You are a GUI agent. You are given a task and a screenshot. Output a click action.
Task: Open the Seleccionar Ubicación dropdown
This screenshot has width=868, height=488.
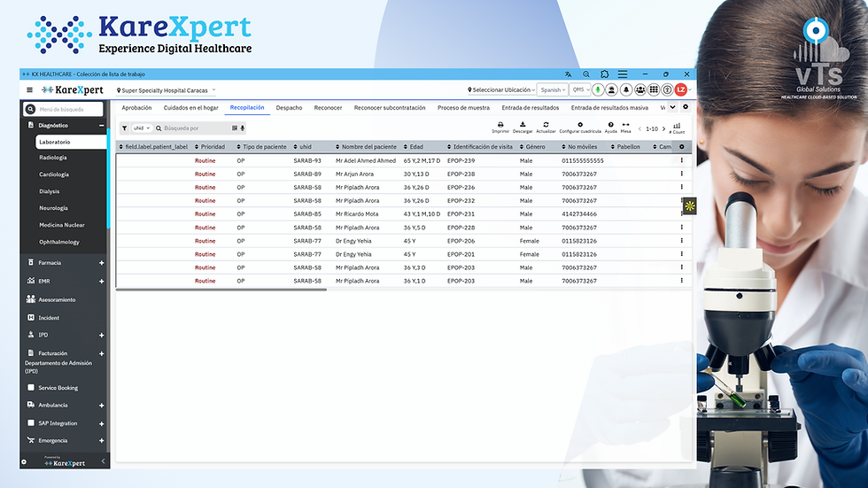point(501,89)
